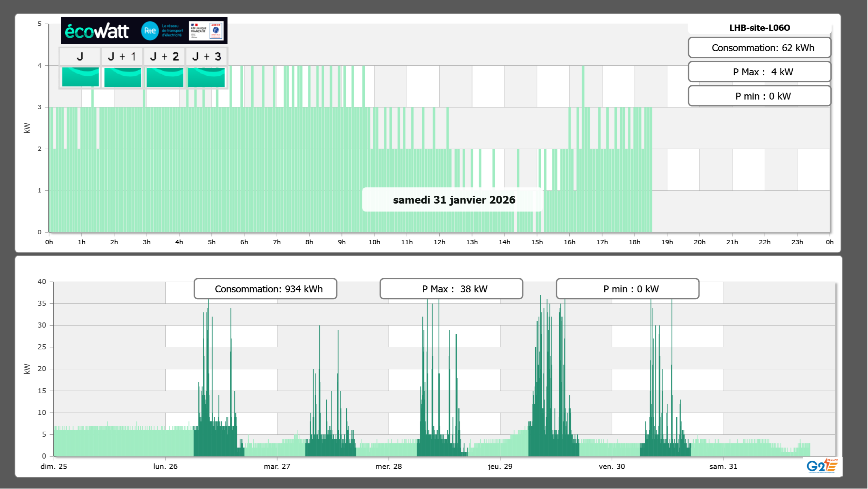Viewport: 868px width, 489px height.
Task: Click the P Max : 4 kW box
Action: tap(759, 72)
